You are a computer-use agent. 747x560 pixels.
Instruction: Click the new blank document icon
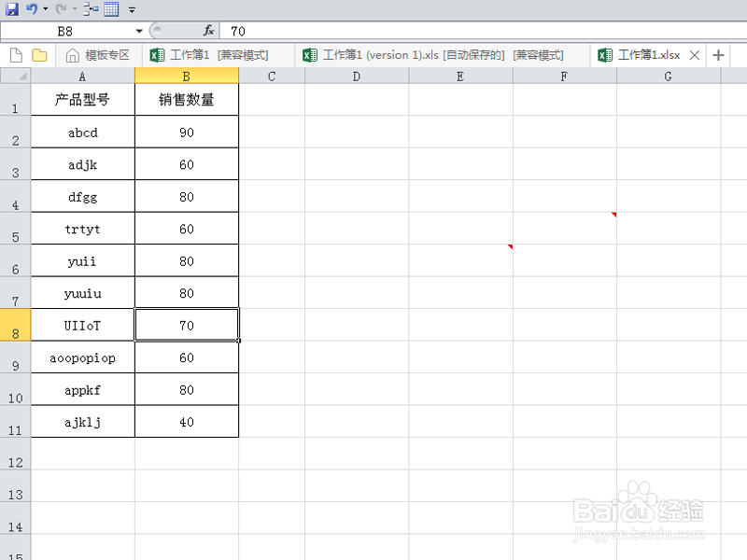click(16, 55)
